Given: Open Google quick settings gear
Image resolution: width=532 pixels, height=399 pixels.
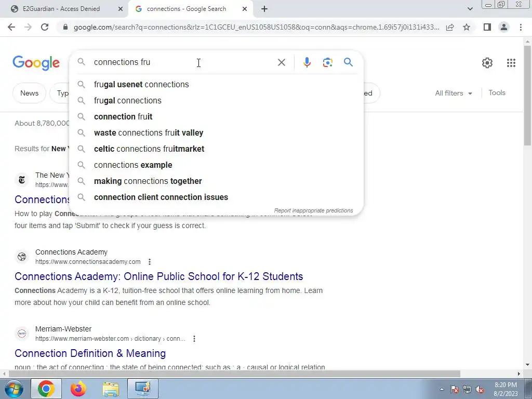Looking at the screenshot, I should click(x=487, y=63).
